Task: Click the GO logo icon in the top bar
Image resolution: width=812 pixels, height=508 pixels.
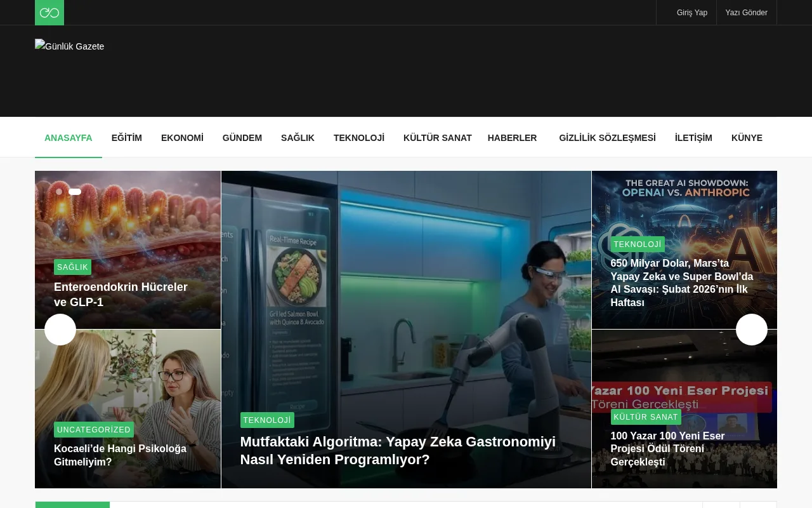Action: [49, 12]
